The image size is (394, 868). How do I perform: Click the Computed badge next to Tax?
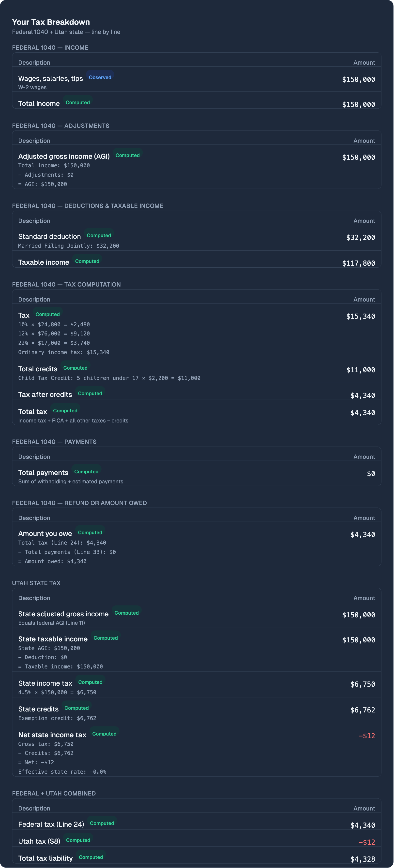point(47,314)
